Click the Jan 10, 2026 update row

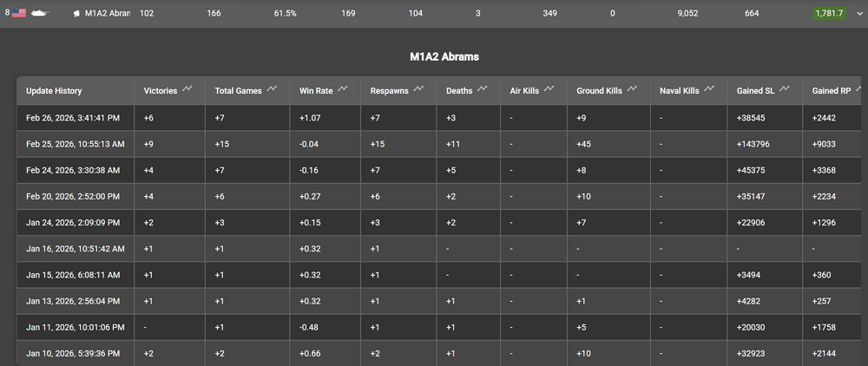75,353
